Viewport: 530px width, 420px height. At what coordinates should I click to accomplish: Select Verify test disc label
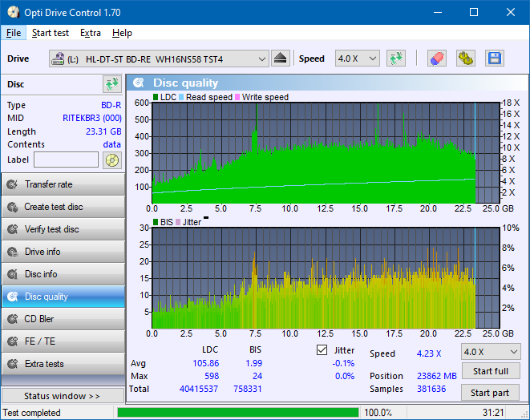point(51,229)
